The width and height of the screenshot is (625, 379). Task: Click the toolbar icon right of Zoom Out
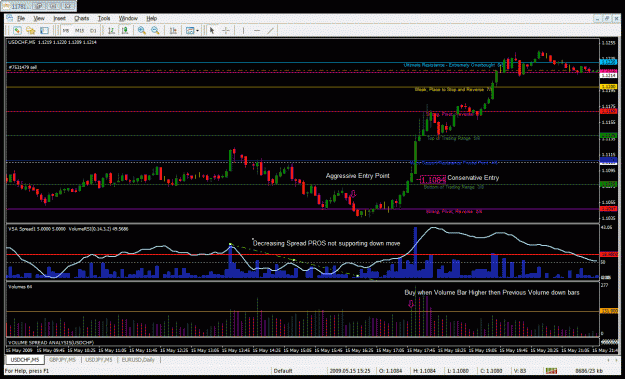pos(173,30)
